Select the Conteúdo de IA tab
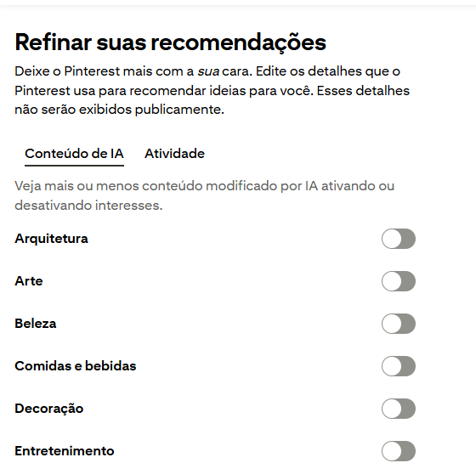This screenshot has width=476, height=463. (x=74, y=154)
